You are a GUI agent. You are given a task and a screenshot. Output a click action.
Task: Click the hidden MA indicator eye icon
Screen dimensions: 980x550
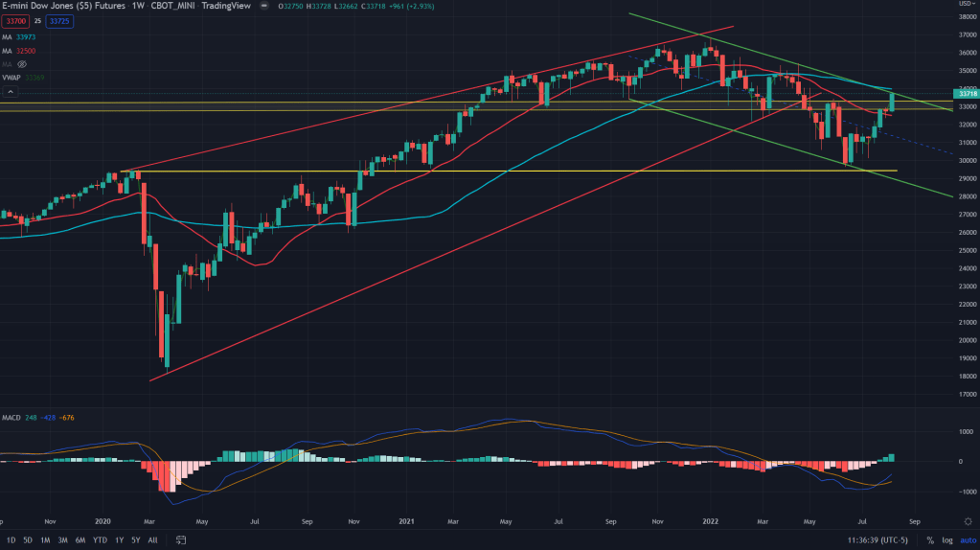click(x=22, y=64)
